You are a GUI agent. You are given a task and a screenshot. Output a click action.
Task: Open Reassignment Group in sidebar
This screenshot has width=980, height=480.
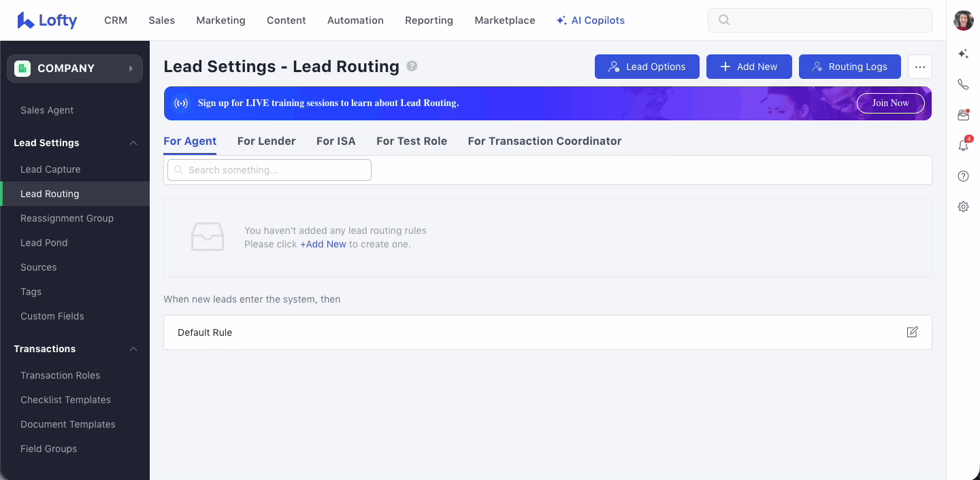tap(67, 218)
